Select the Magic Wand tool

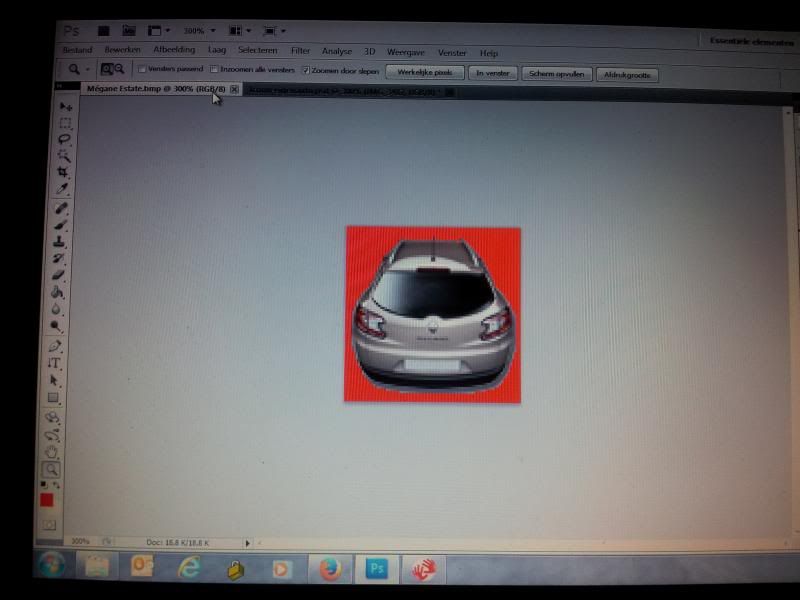(x=64, y=156)
